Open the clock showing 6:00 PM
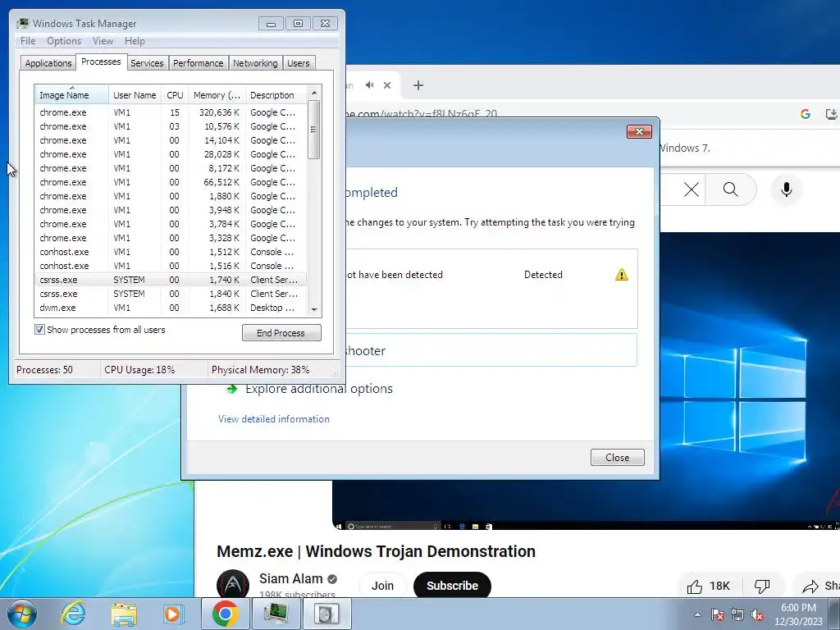 tap(798, 614)
